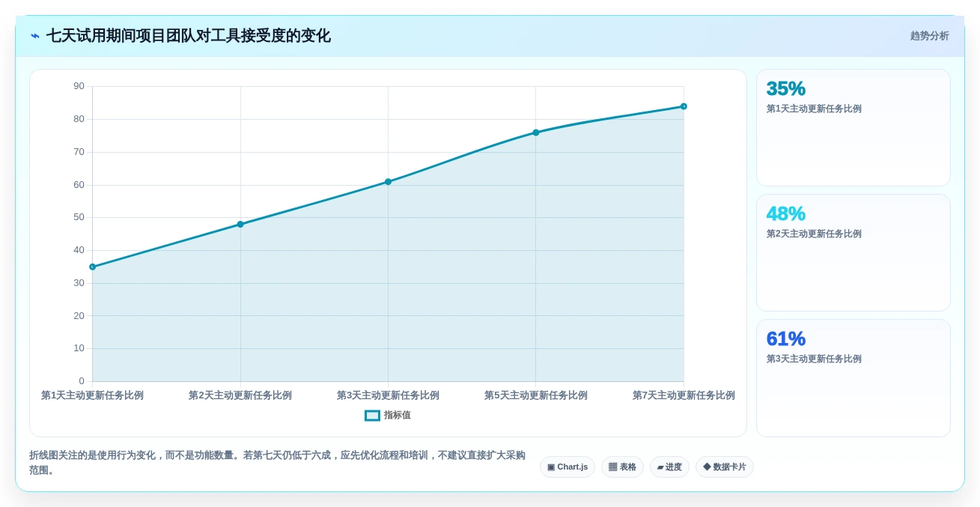Viewport: 980px width, 507px height.
Task: Click the lightning icon beside the title
Action: pyautogui.click(x=35, y=36)
